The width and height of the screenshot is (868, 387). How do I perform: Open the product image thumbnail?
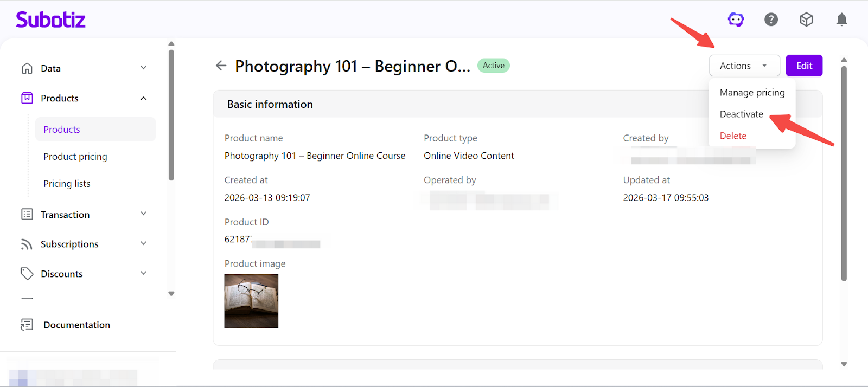(x=251, y=301)
